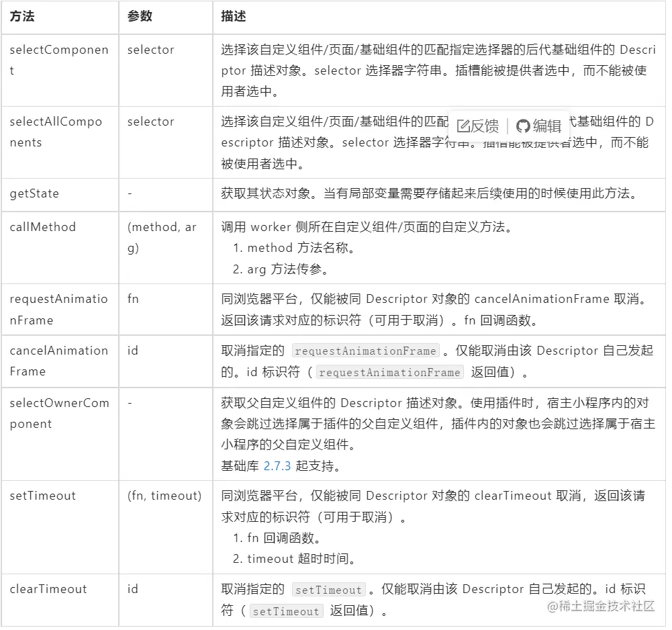Click the cancelAnimationFrame method cell
The width and height of the screenshot is (672, 630).
[58, 361]
